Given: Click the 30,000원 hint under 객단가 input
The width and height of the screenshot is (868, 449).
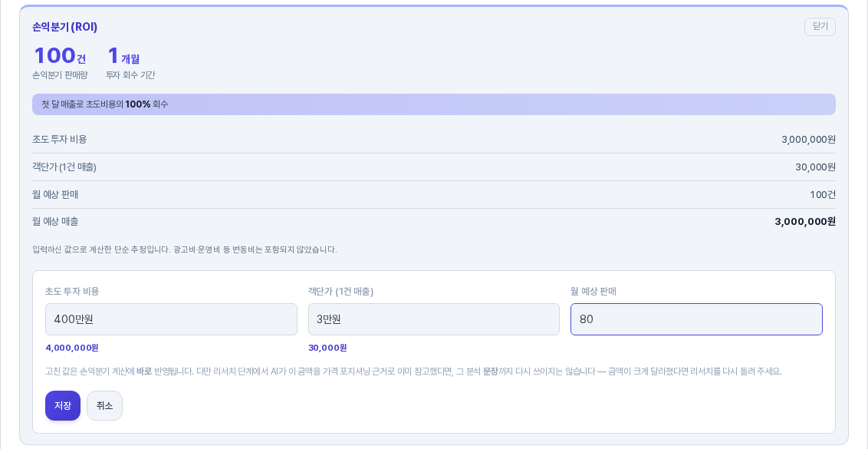Looking at the screenshot, I should pos(327,348).
